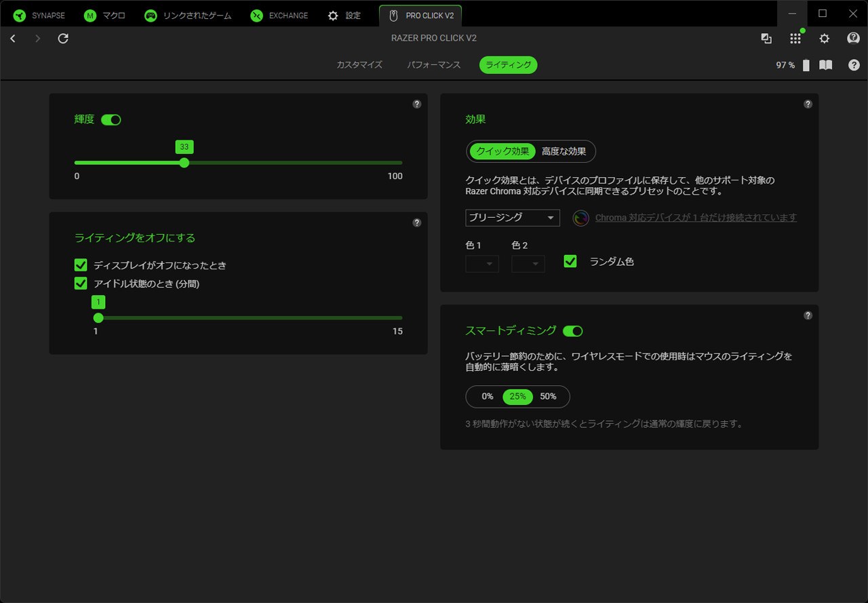The width and height of the screenshot is (868, 603).
Task: Switch to the カスタマイズ tab
Action: coord(358,65)
